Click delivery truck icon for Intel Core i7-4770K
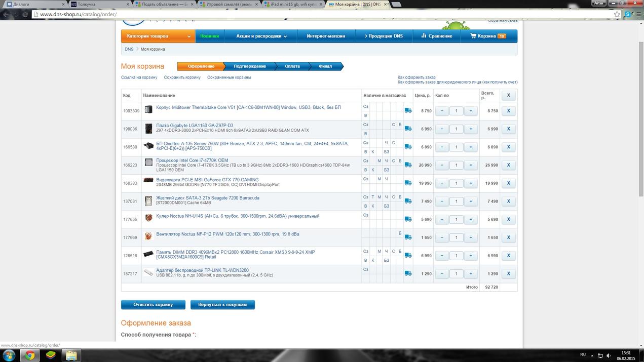This screenshot has width=644, height=362. [x=408, y=165]
